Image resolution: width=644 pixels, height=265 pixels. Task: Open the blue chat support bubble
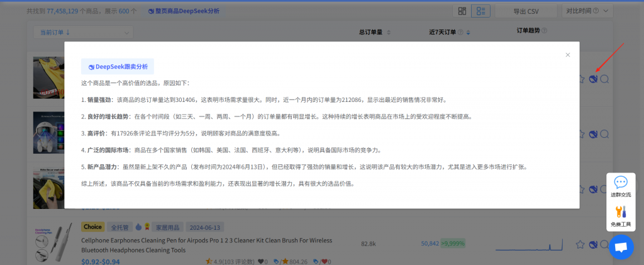(x=621, y=247)
